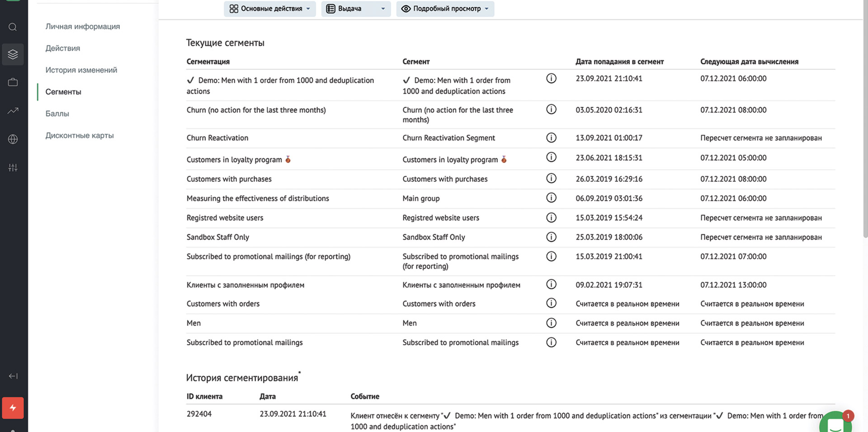Open the Men segmentation

(x=193, y=323)
